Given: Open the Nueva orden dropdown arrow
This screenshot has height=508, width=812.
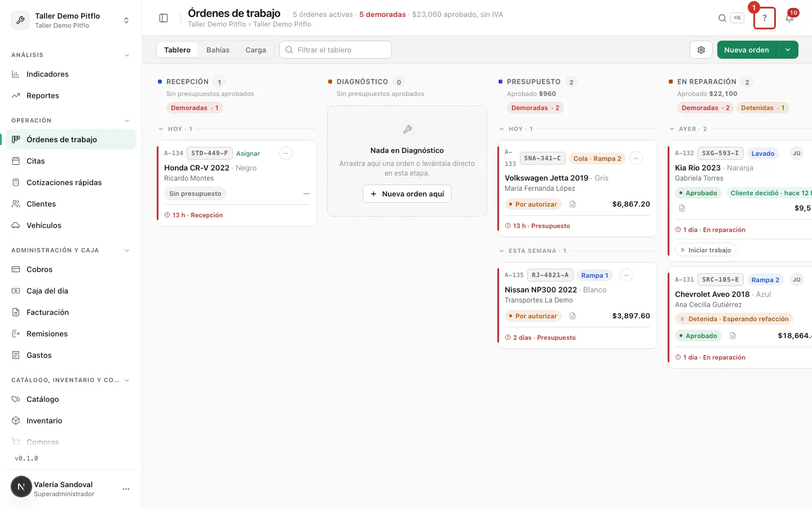Looking at the screenshot, I should [788, 50].
